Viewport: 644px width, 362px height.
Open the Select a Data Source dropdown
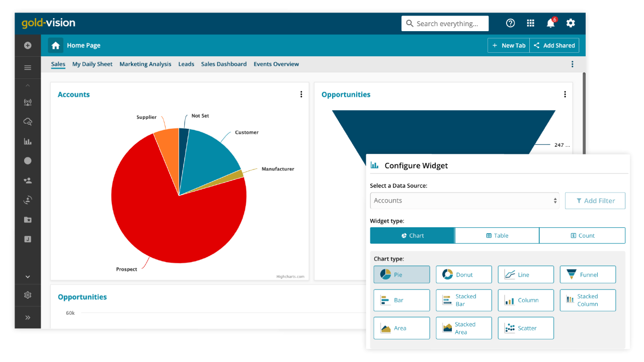pos(464,201)
